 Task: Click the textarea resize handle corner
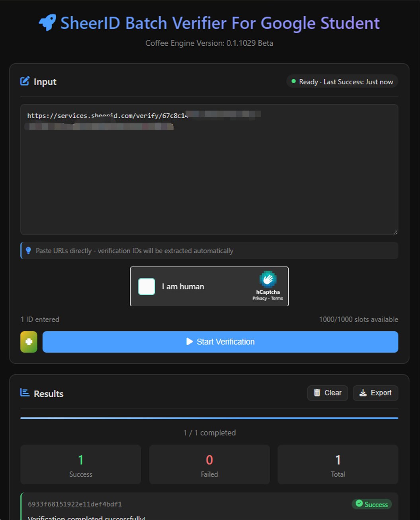pos(395,232)
